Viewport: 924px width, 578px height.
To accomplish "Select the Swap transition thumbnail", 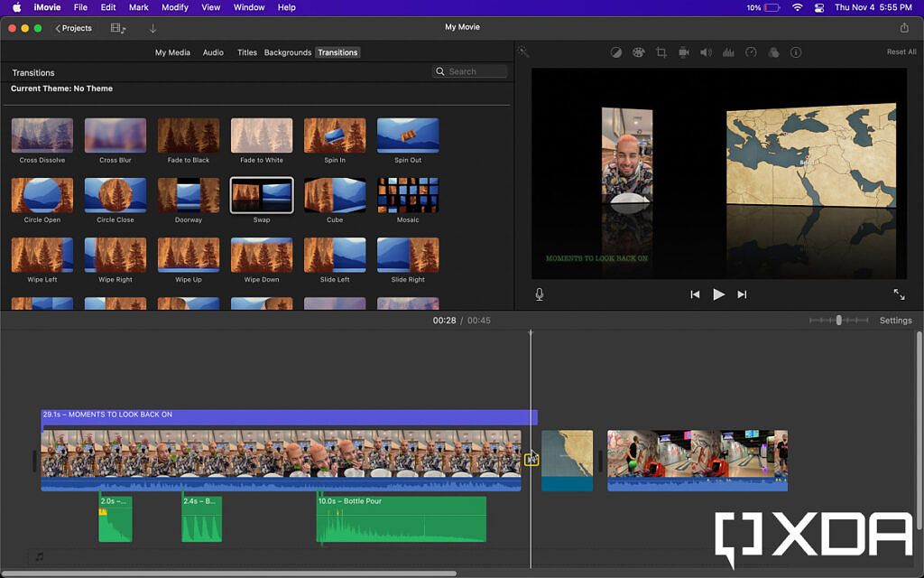I will [x=262, y=194].
